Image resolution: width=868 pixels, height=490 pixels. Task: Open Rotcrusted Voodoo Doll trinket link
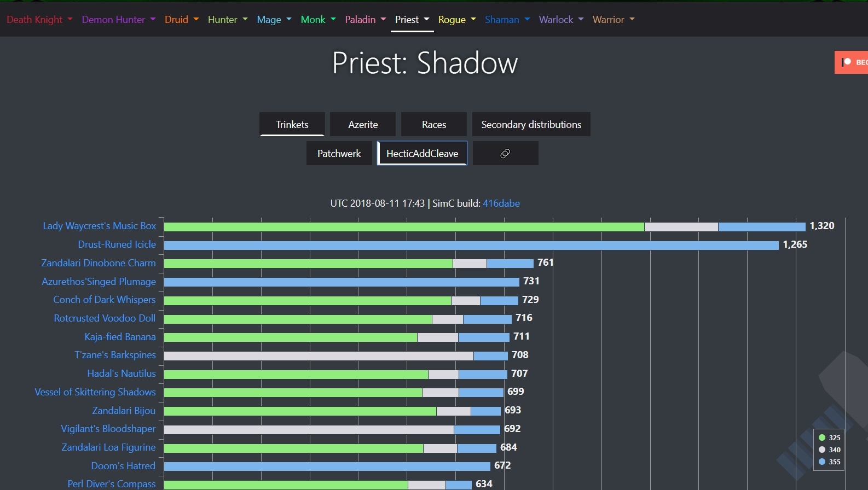(x=105, y=318)
